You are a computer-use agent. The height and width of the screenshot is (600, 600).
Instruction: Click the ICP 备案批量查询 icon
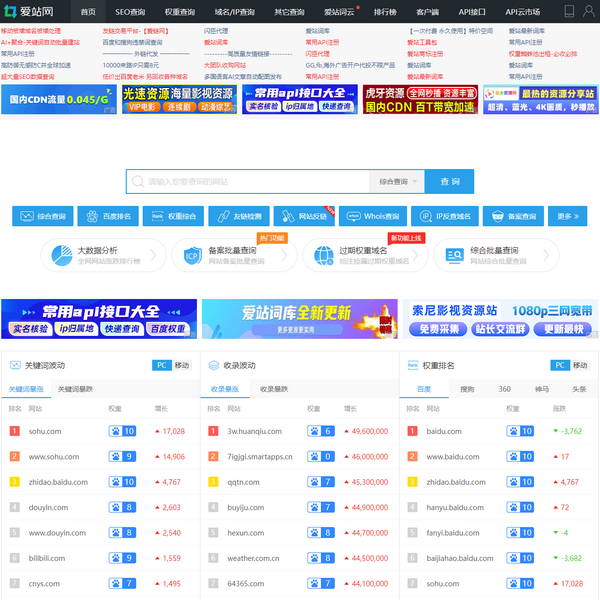coord(190,255)
